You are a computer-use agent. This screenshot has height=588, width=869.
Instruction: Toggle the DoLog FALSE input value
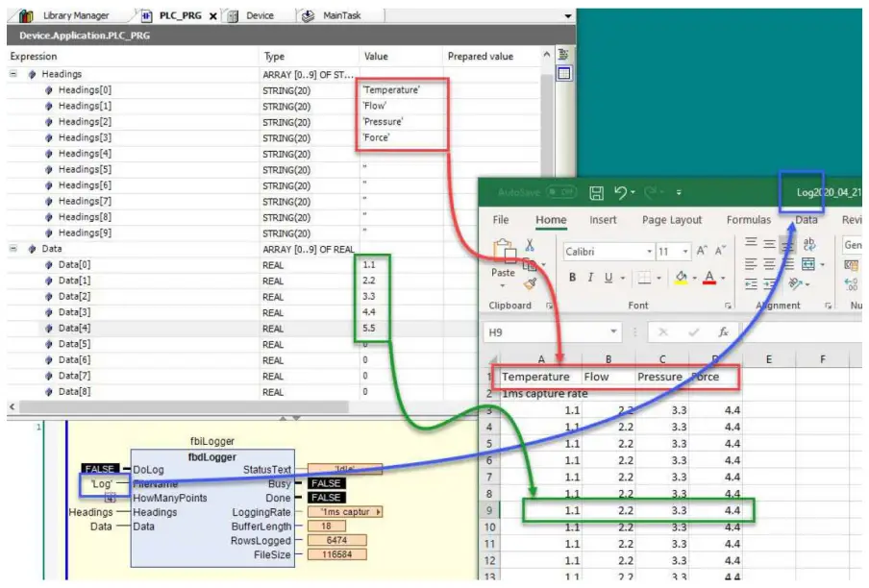100,469
